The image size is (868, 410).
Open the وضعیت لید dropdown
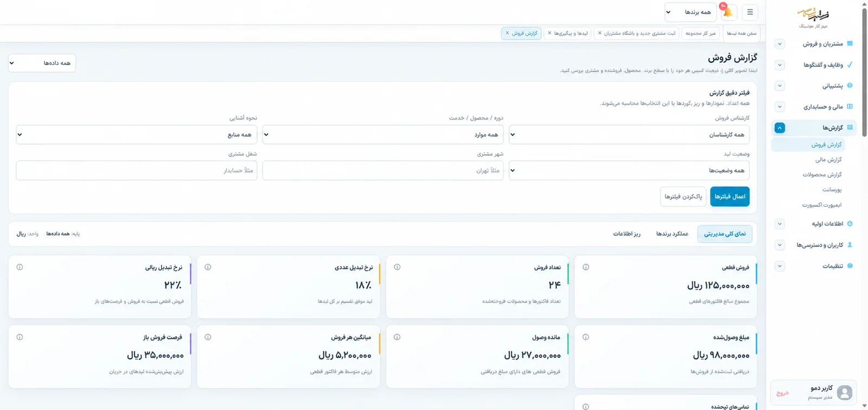pos(629,170)
